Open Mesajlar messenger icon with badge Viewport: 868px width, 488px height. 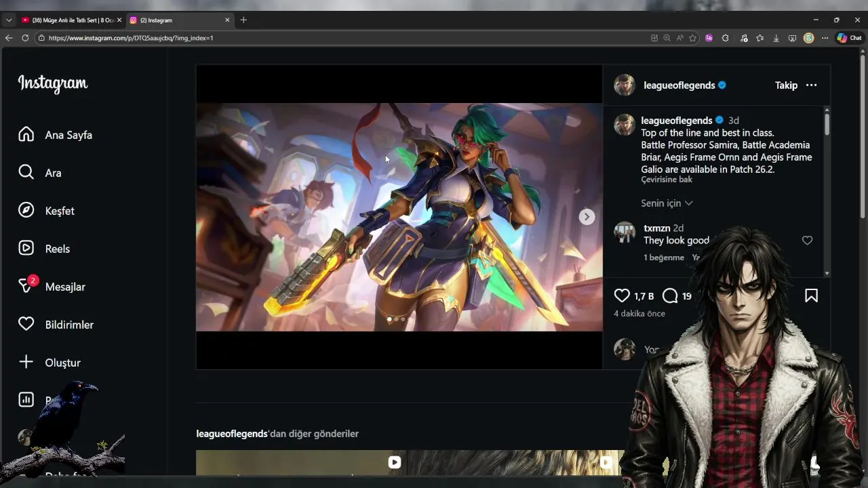click(x=26, y=286)
